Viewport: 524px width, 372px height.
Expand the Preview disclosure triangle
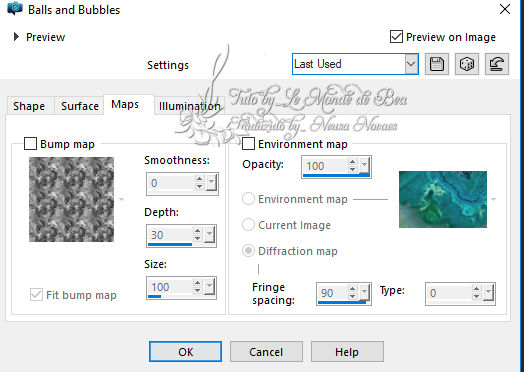point(16,36)
